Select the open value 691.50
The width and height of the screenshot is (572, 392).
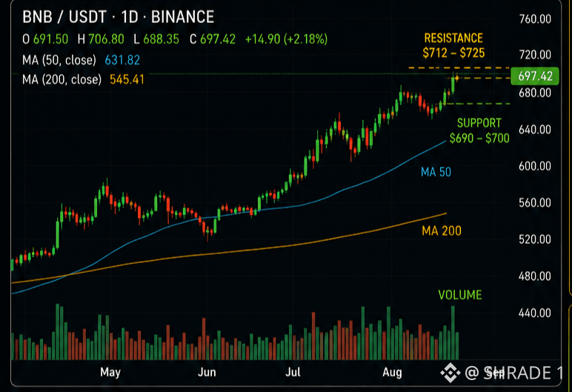[x=50, y=39]
